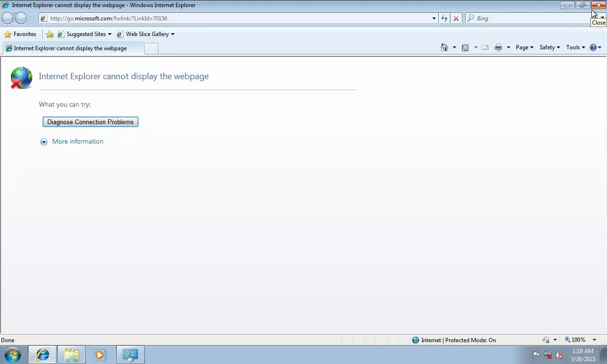Open the Page menu
Screen dimensions: 607x364
pyautogui.click(x=524, y=47)
